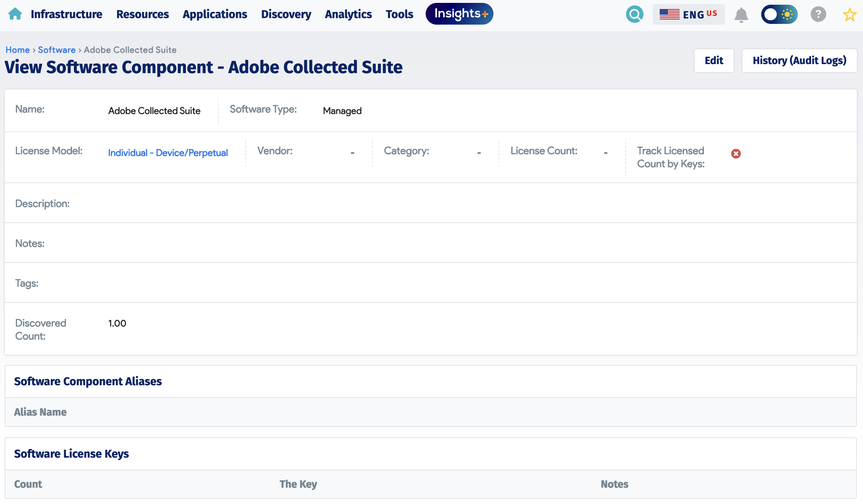Open the Infrastructure menu
The image size is (863, 504).
(x=66, y=14)
